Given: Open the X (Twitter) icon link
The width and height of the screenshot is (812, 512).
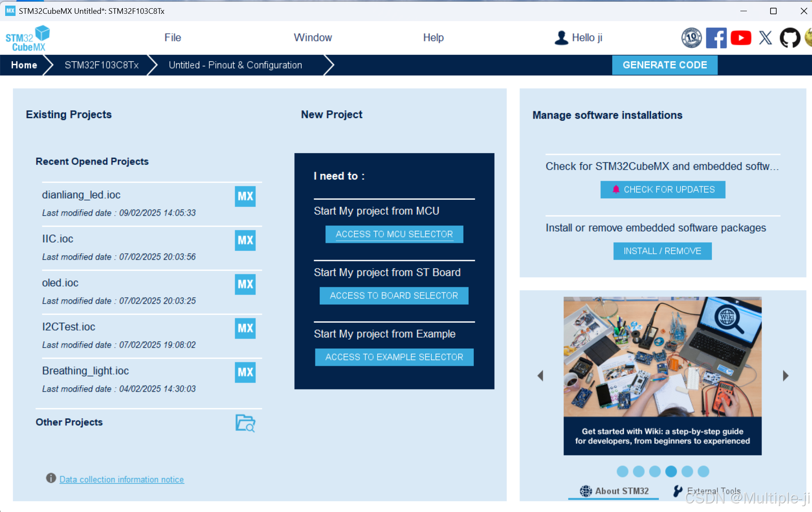Looking at the screenshot, I should 765,38.
